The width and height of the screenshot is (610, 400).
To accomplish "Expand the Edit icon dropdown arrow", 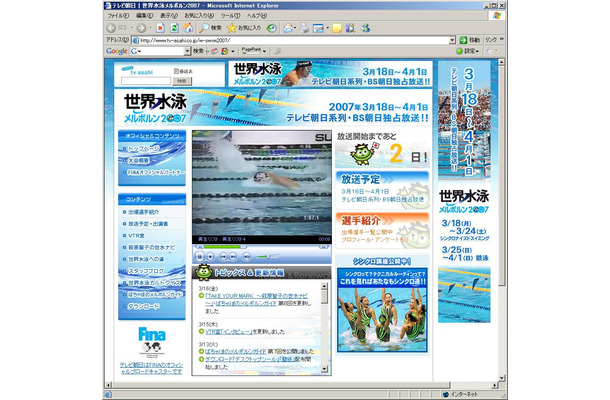I will [x=327, y=28].
